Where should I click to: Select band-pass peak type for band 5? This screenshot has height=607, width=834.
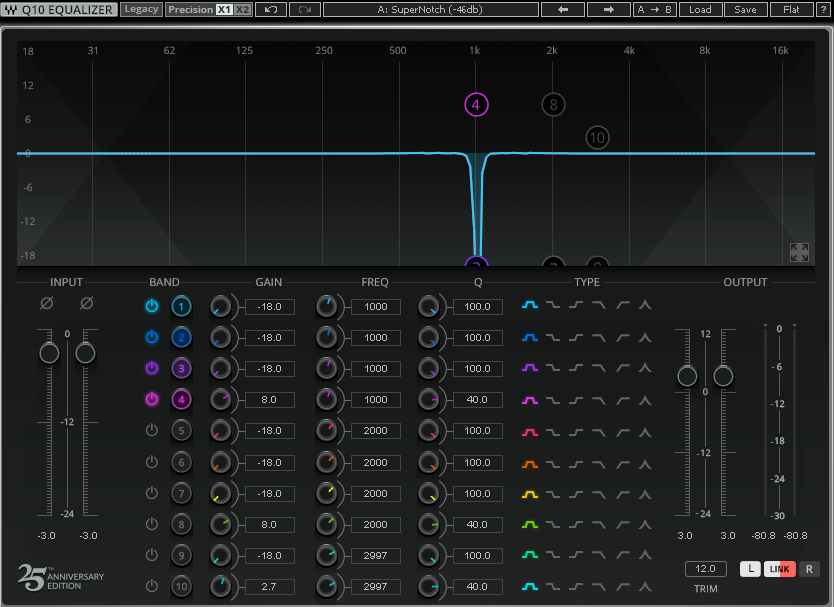tap(645, 433)
